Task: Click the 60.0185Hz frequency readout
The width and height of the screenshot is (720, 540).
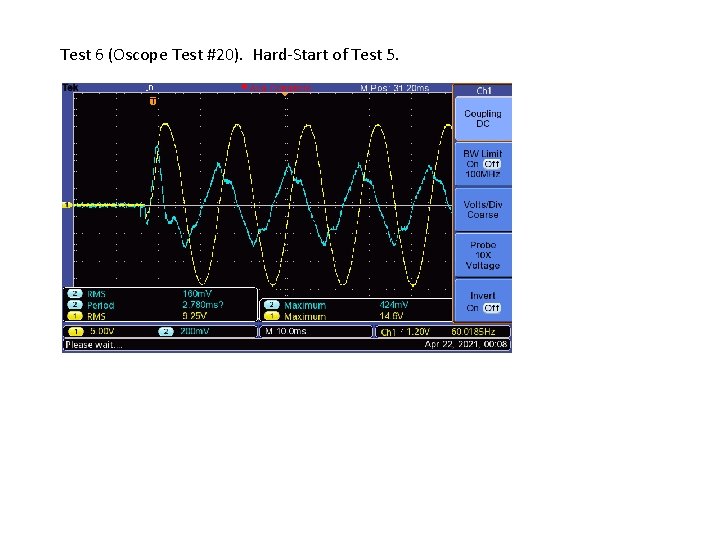Action: (x=473, y=332)
